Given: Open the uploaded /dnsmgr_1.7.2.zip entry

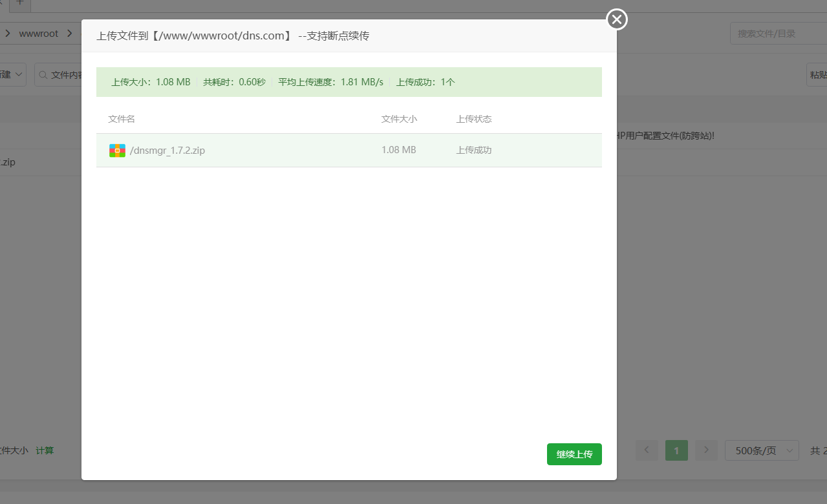Looking at the screenshot, I should [167, 150].
